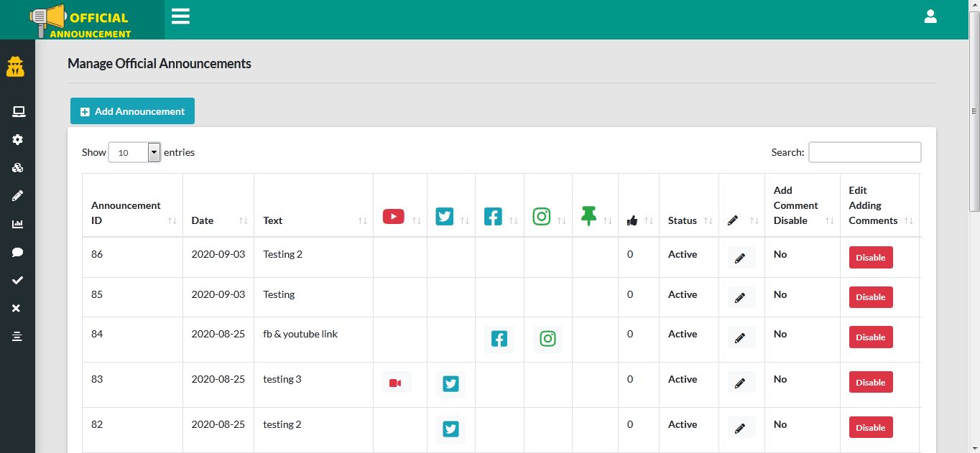Click the monitor icon in the sidebar
Image resolution: width=980 pixels, height=453 pixels.
17,111
